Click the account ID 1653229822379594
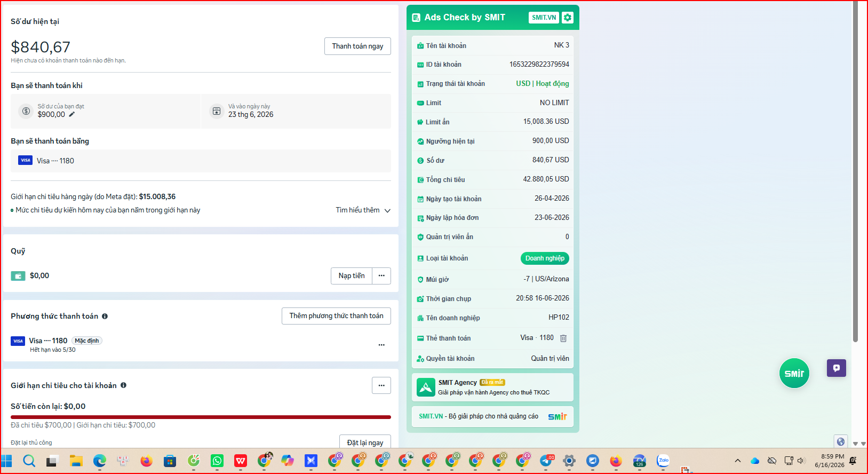The height and width of the screenshot is (474, 868). (x=539, y=65)
